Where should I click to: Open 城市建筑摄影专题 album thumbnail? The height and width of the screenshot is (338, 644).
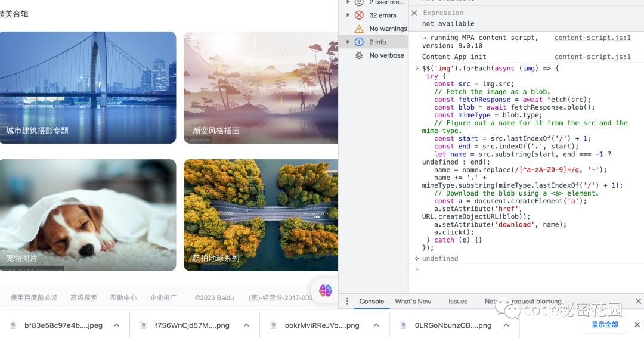click(88, 88)
